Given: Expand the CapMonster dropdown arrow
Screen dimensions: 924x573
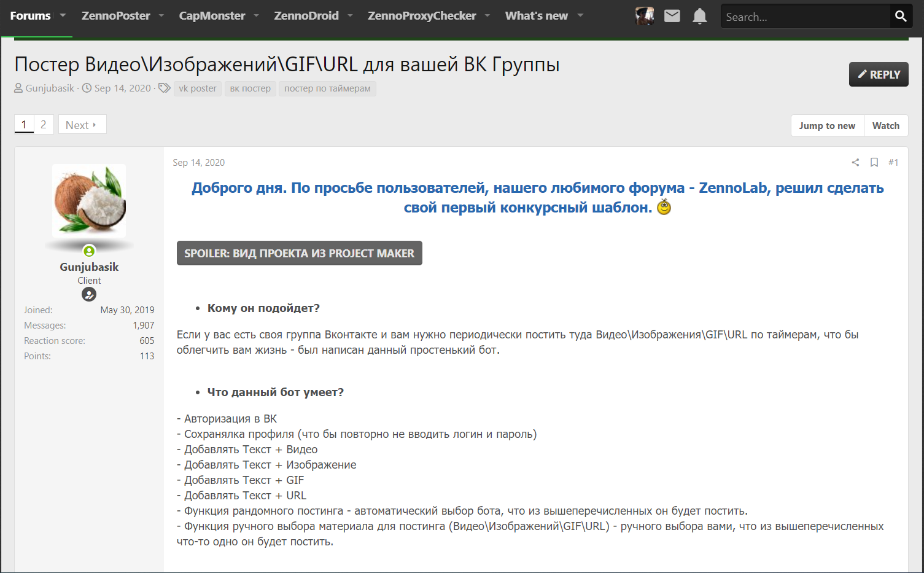Looking at the screenshot, I should 257,15.
